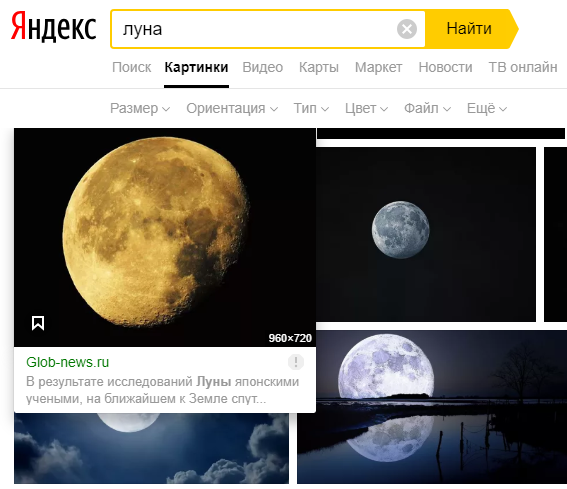Switch to the Видео tab

coord(263,67)
